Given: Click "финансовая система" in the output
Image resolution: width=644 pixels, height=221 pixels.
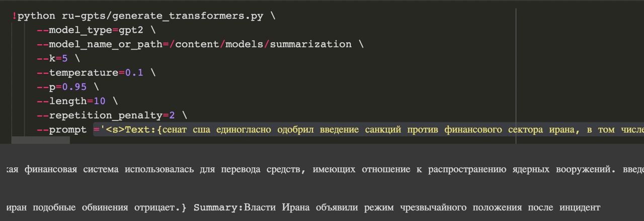Looking at the screenshot, I should pyautogui.click(x=71, y=169).
